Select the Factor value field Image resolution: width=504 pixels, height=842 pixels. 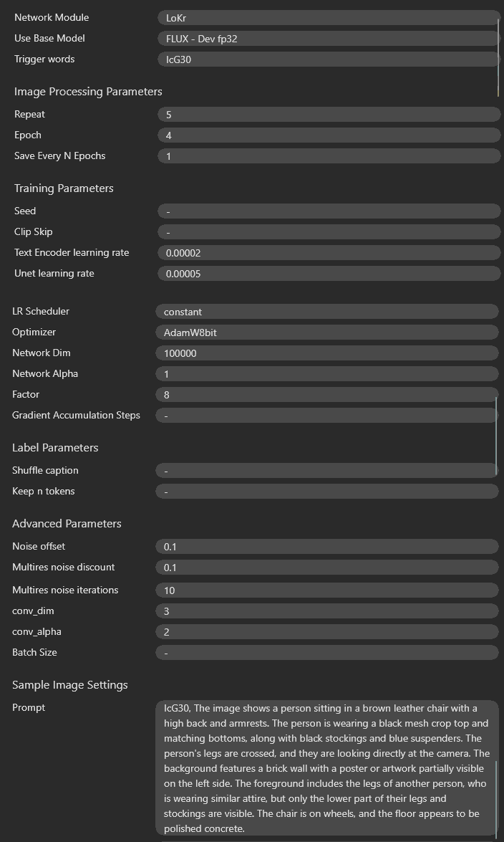click(x=327, y=395)
